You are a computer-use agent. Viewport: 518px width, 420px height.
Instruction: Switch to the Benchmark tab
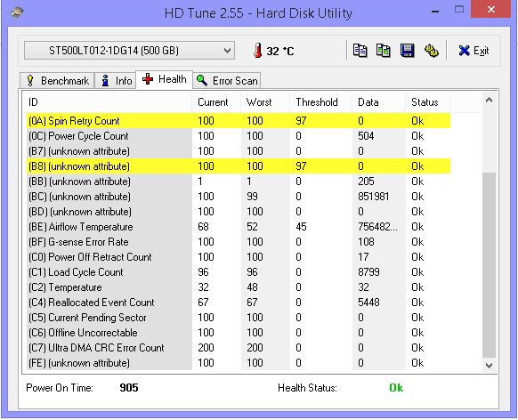[x=58, y=81]
